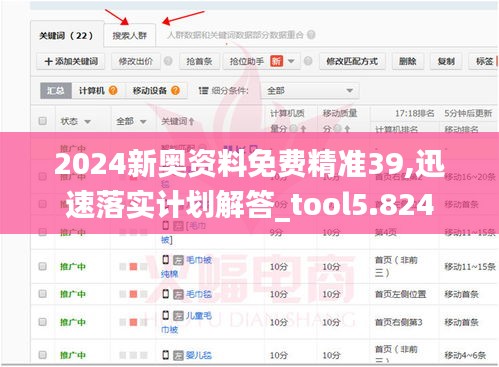Image resolution: width=499 pixels, height=367 pixels.
Task: Expand the 抢位助手 dropdown arrow
Action: pos(291,61)
